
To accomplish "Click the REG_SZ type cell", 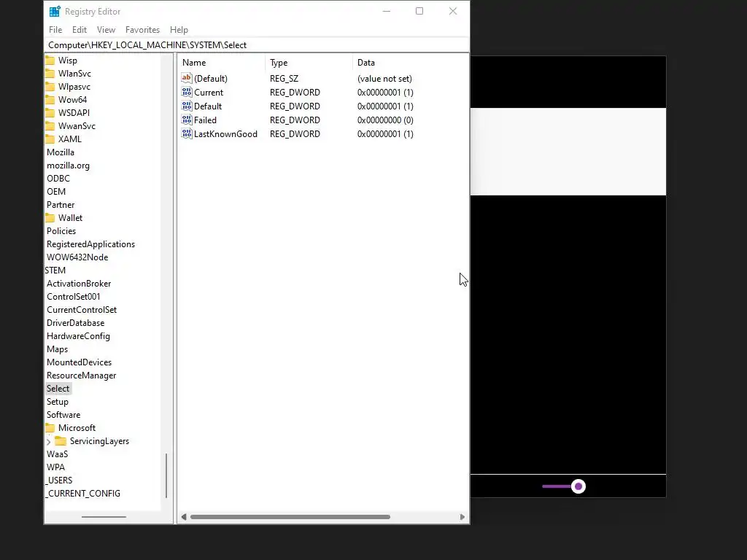I will 284,79.
